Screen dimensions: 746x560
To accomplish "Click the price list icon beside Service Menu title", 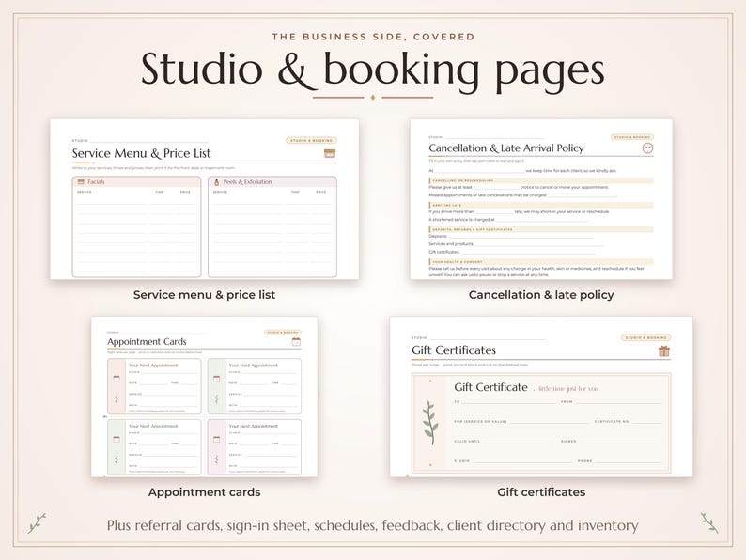I will click(329, 153).
